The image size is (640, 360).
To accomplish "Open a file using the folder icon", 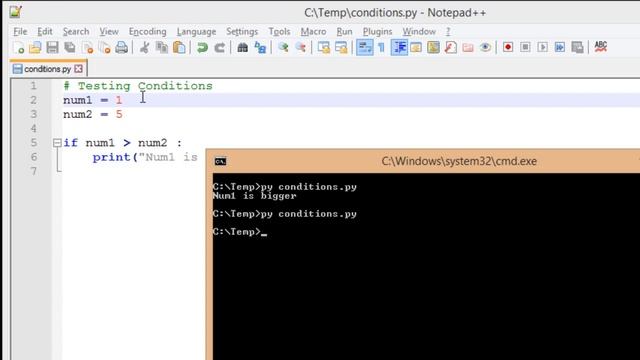I will pos(35,47).
